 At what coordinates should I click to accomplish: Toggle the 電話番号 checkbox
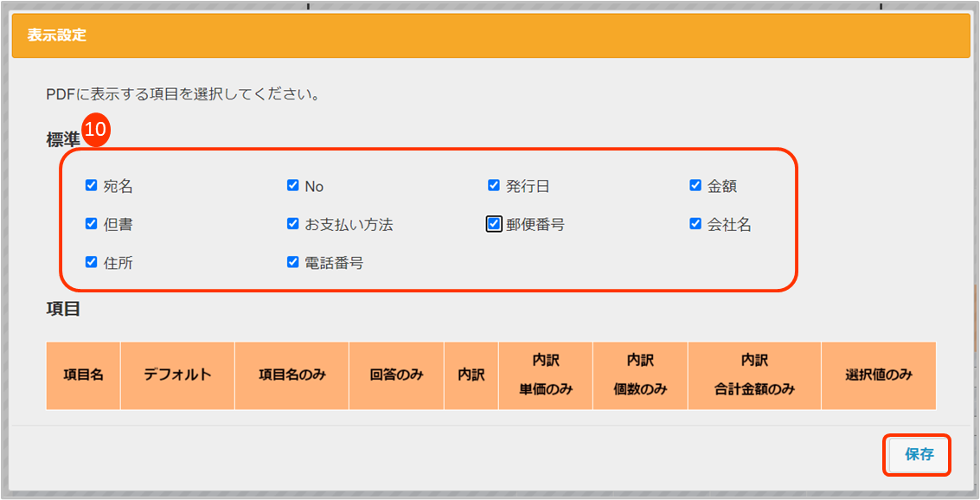coord(292,261)
